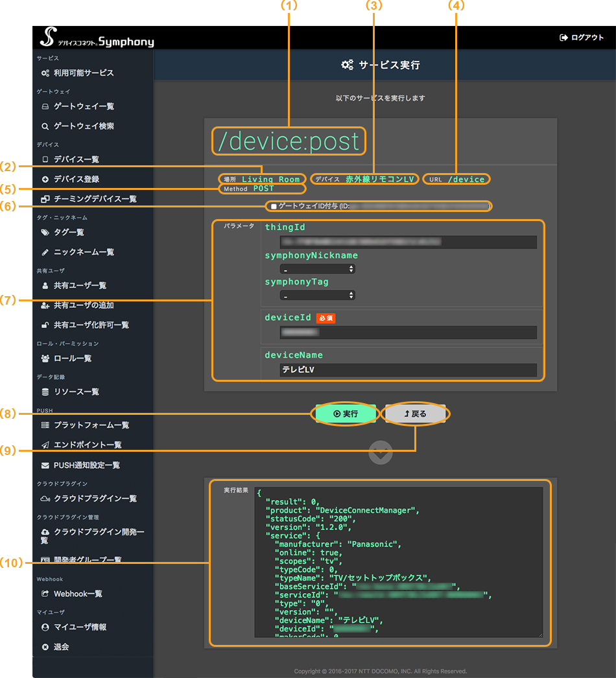Click the pencil icon beside ニックネーム一覧
This screenshot has width=616, height=678.
click(45, 252)
